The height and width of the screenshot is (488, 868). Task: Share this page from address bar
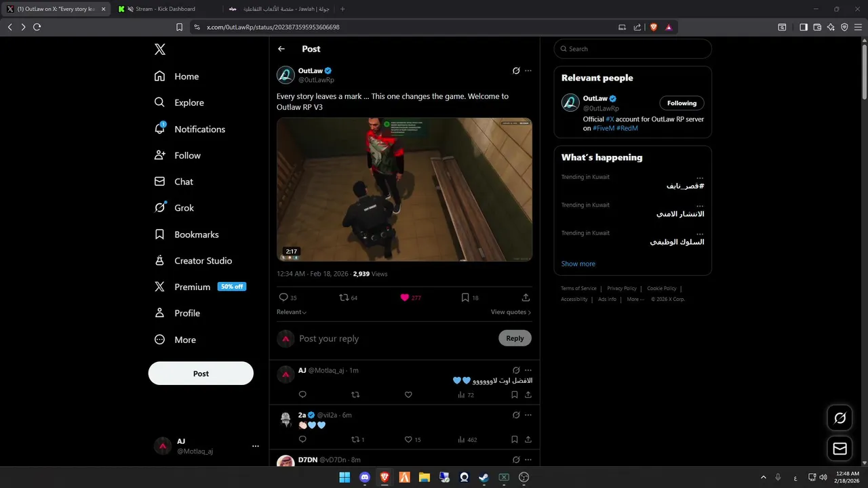click(637, 27)
